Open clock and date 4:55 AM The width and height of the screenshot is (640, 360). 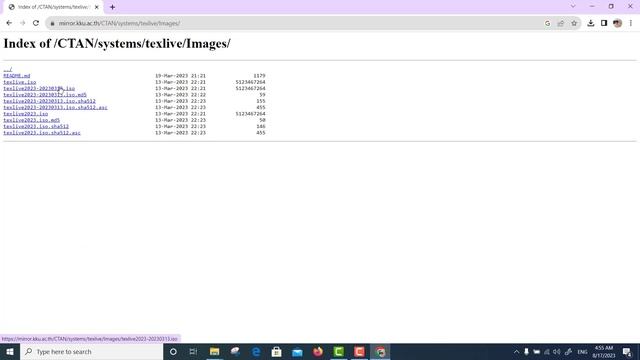[604, 352]
